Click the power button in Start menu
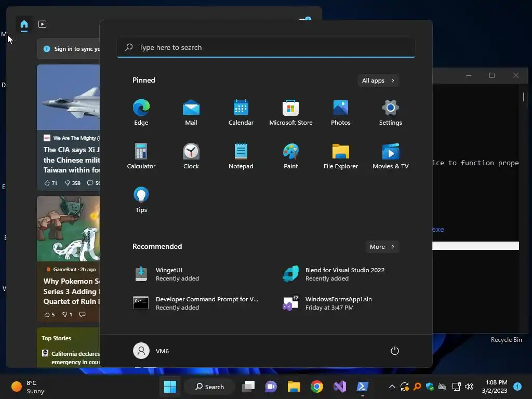Viewport: 532px width, 399px height. pos(395,351)
